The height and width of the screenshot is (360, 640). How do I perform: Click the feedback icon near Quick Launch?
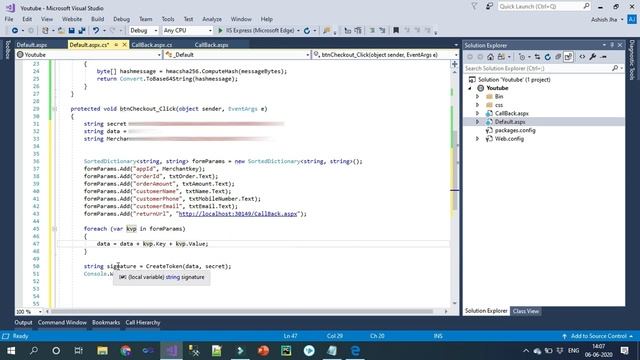489,6
